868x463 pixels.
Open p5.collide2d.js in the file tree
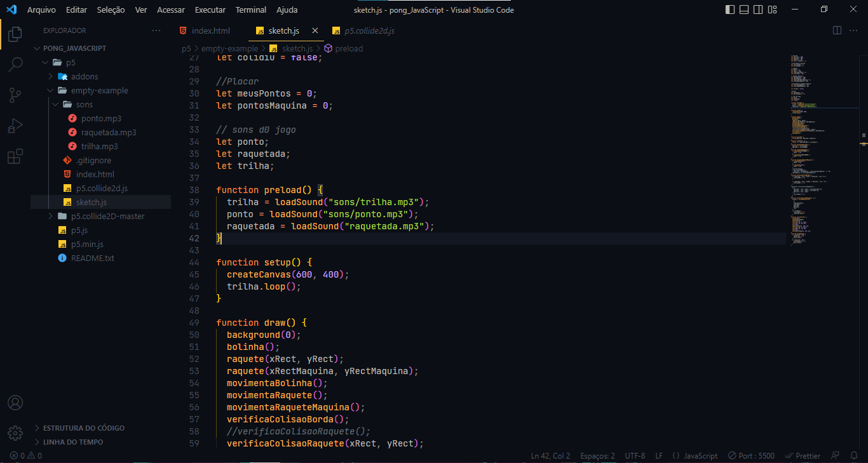pos(100,188)
